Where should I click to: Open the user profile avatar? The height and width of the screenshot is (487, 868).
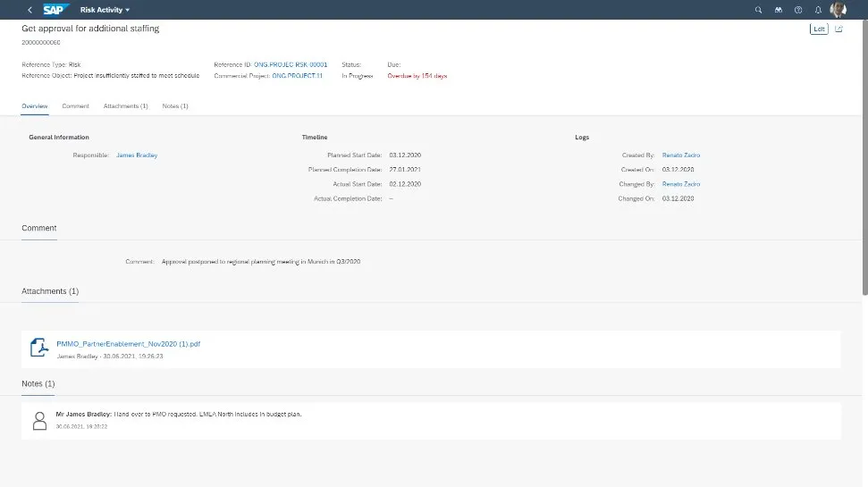pos(838,10)
